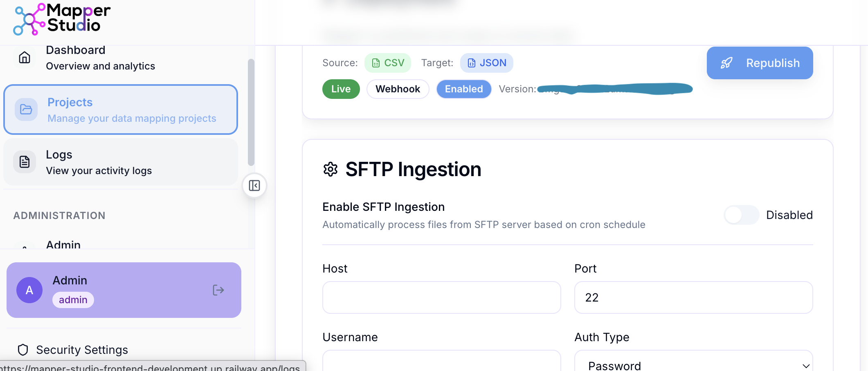Viewport: 868px width, 371px height.
Task: Click the Security Settings shield icon
Action: [x=22, y=350]
